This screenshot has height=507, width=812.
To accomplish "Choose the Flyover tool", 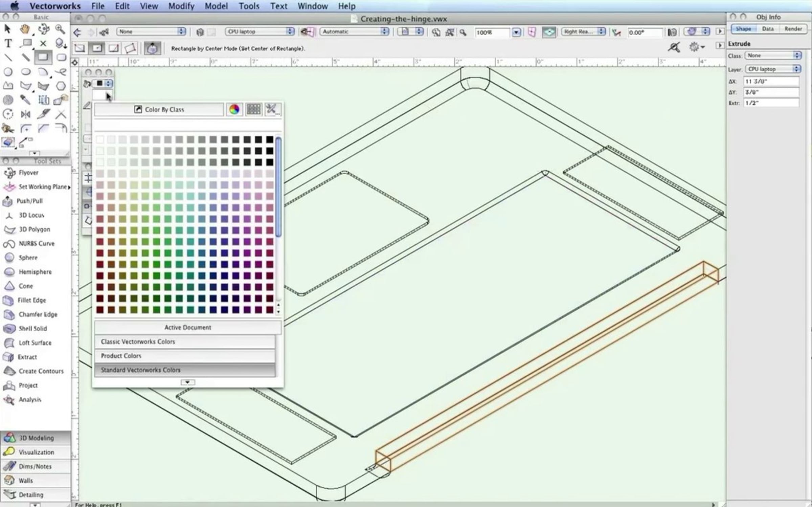I will (x=28, y=173).
